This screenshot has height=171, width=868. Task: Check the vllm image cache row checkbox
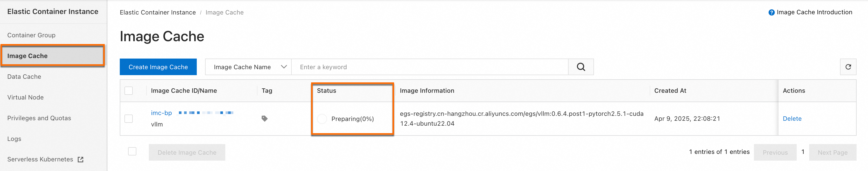click(129, 118)
